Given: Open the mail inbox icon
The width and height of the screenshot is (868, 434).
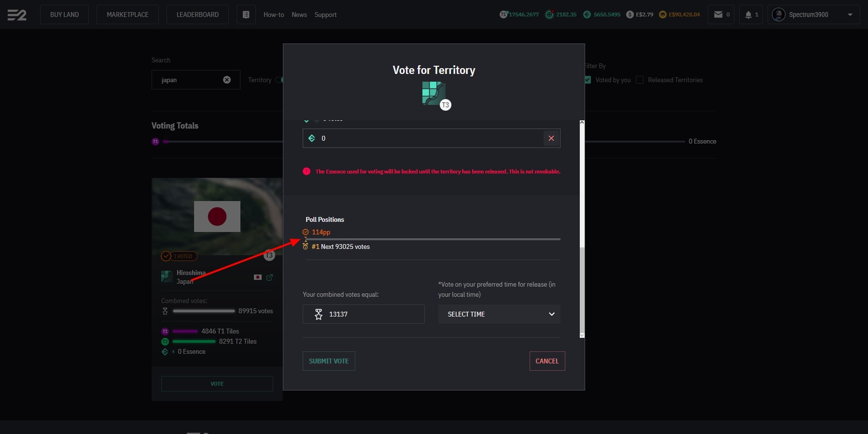Looking at the screenshot, I should (x=718, y=14).
